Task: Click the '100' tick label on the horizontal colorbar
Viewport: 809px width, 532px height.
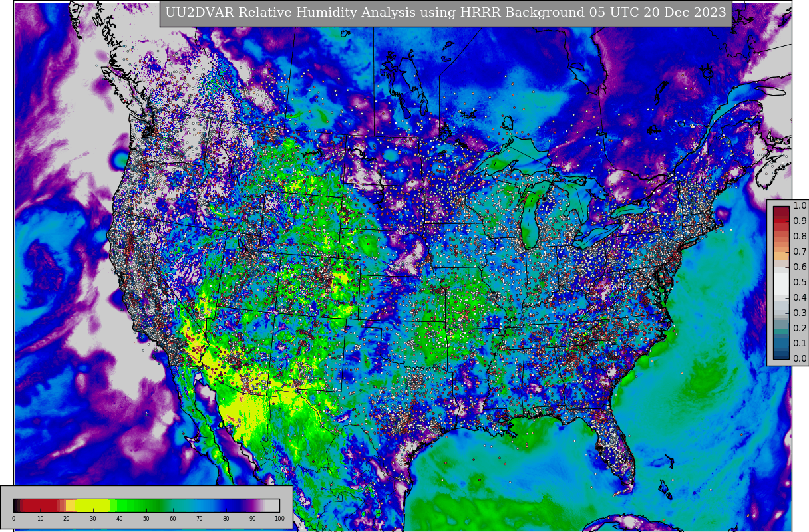Action: [279, 519]
